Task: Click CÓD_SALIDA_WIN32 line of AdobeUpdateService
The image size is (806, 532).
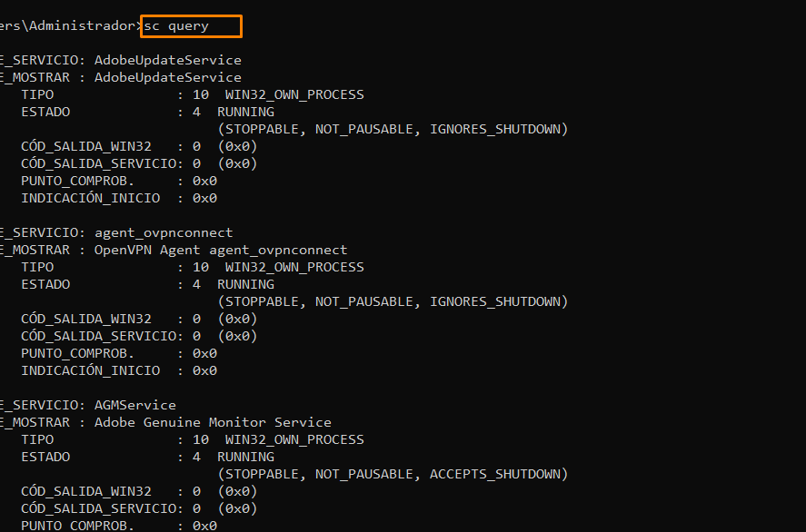Action: (139, 146)
